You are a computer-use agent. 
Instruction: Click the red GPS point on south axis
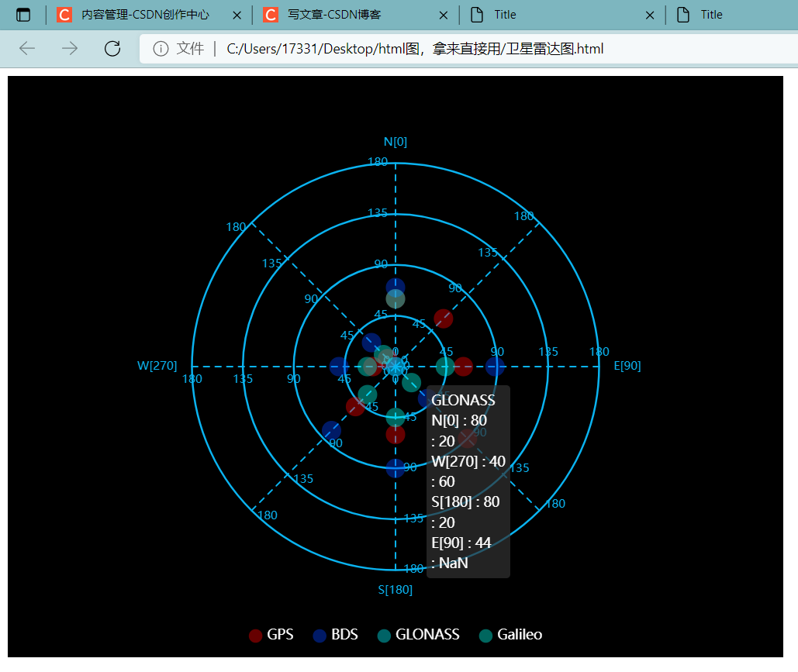(x=396, y=434)
